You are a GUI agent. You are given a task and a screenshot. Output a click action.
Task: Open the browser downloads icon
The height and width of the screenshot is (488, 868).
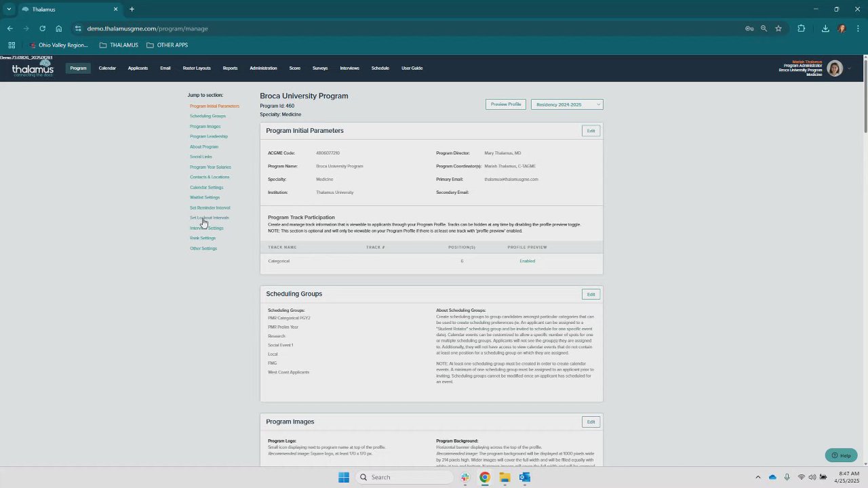pyautogui.click(x=825, y=28)
